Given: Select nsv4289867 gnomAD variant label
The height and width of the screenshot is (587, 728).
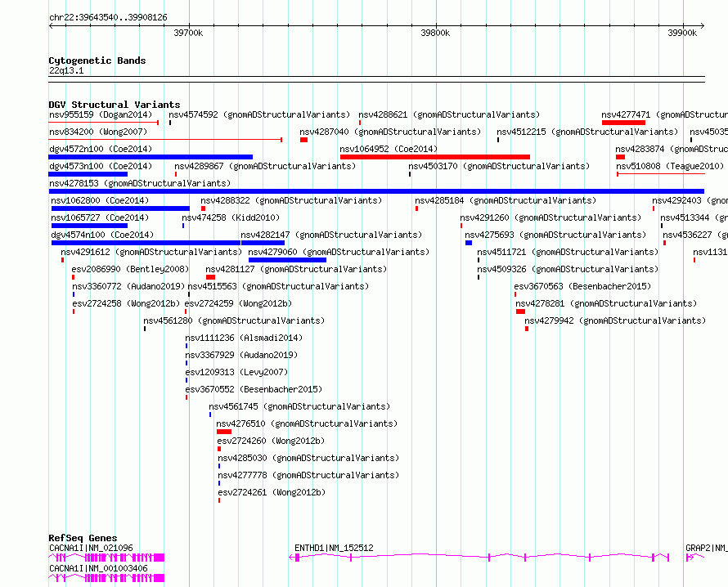Looking at the screenshot, I should tap(265, 166).
